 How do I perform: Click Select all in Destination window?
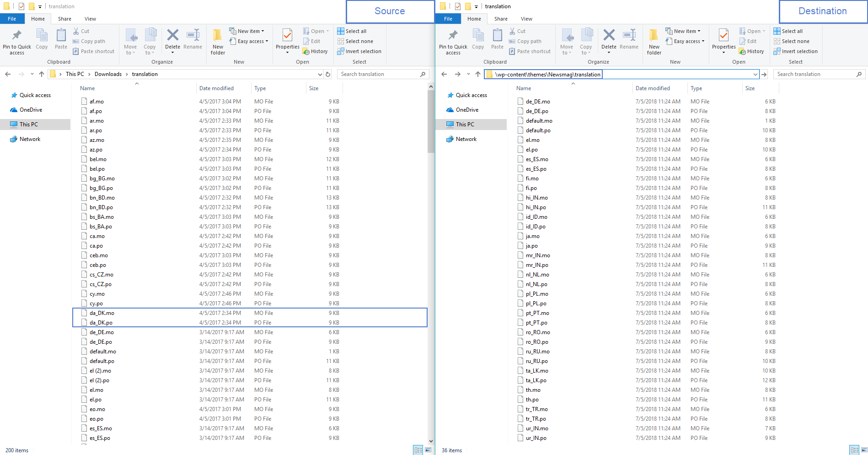788,31
